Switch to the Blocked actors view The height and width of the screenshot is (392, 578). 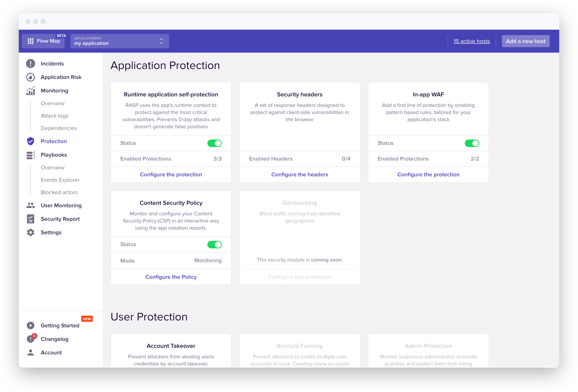click(x=59, y=192)
